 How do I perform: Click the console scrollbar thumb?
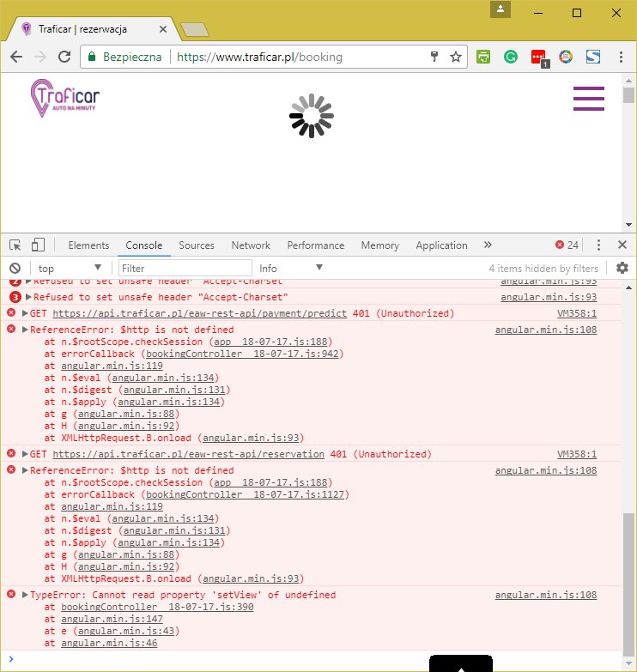click(628, 584)
